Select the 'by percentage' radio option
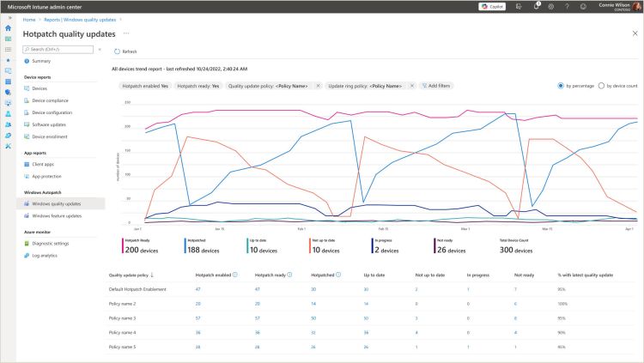 [x=561, y=86]
